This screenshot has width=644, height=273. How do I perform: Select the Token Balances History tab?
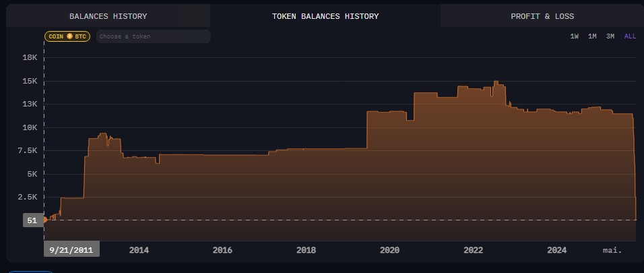pos(325,16)
